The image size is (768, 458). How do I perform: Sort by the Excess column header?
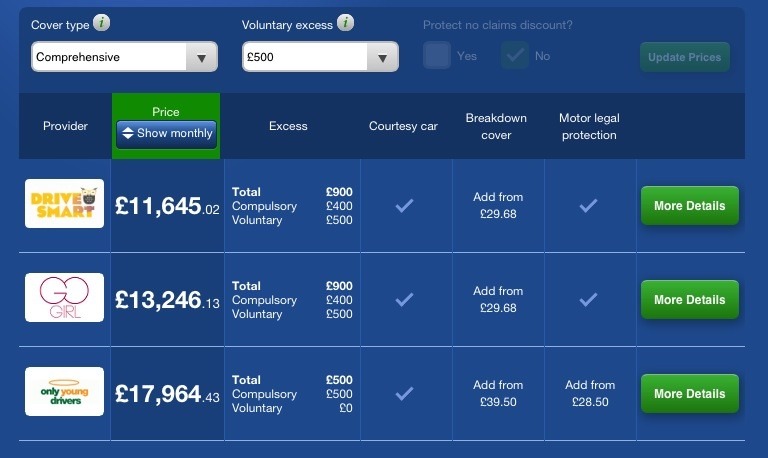pos(288,126)
